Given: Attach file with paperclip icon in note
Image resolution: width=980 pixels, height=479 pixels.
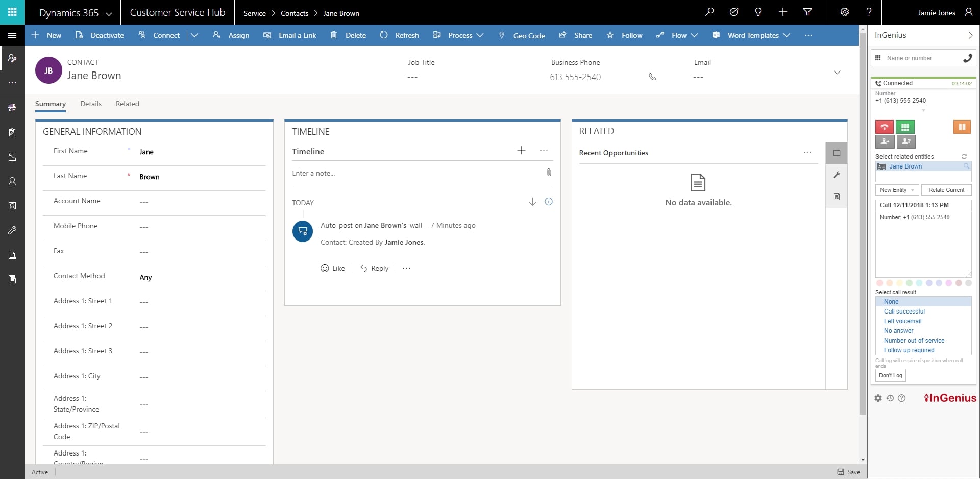Looking at the screenshot, I should 549,173.
